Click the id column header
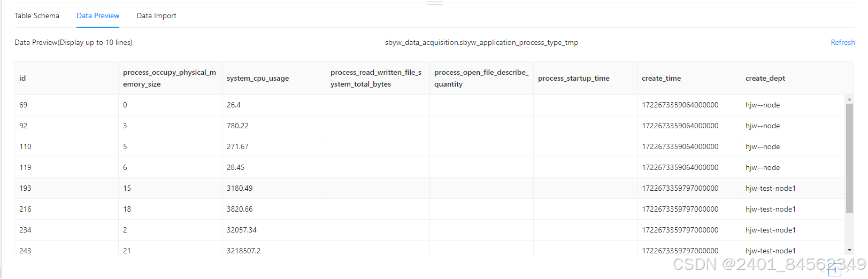Screen dimensions: 868x279 [22, 79]
